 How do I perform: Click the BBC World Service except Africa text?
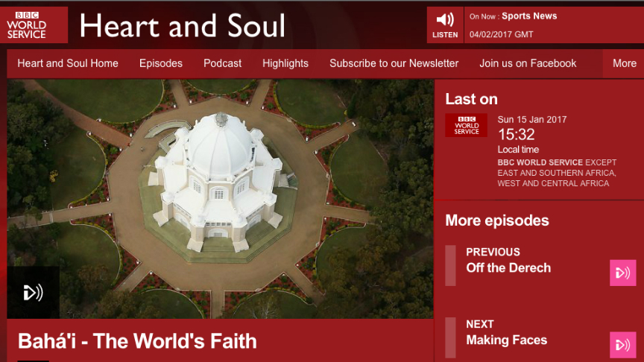pyautogui.click(x=557, y=173)
